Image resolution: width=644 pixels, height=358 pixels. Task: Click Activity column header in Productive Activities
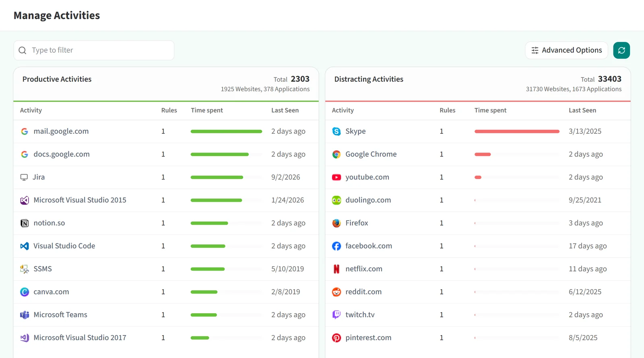click(x=31, y=110)
